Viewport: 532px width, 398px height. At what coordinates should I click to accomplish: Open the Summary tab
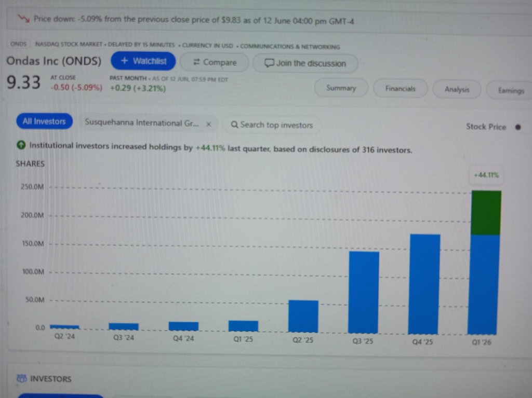click(341, 88)
